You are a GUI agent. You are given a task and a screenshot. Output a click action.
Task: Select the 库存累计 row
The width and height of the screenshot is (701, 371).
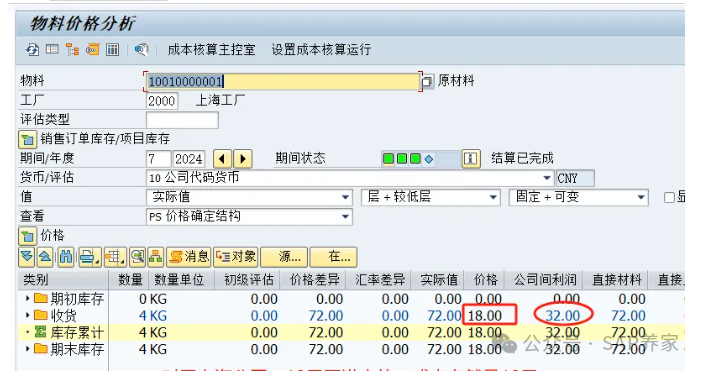tap(351, 332)
